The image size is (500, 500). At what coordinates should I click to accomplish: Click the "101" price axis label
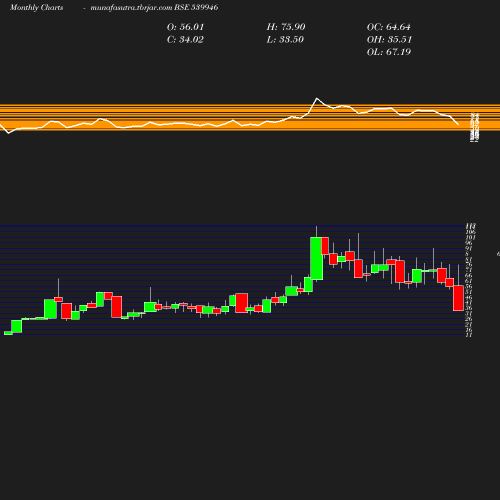tap(470, 238)
